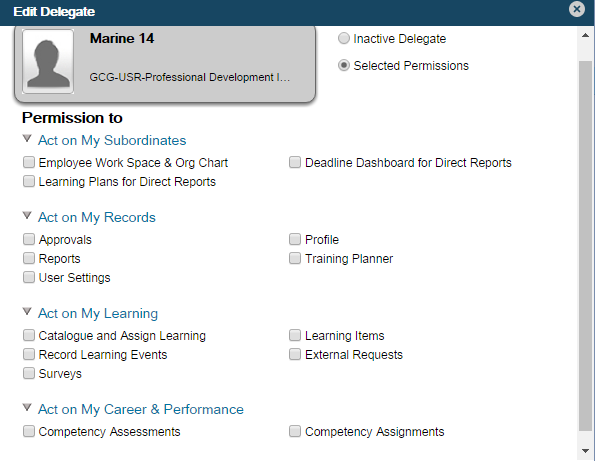Image resolution: width=595 pixels, height=461 pixels.
Task: Check the External Requests box
Action: (295, 354)
